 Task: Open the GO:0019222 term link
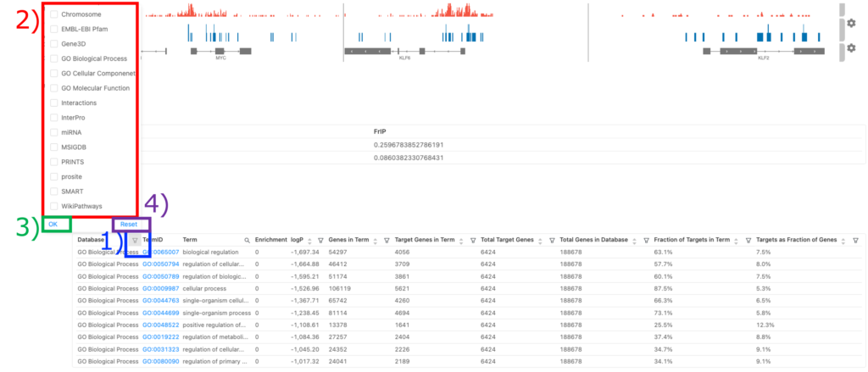click(x=160, y=337)
